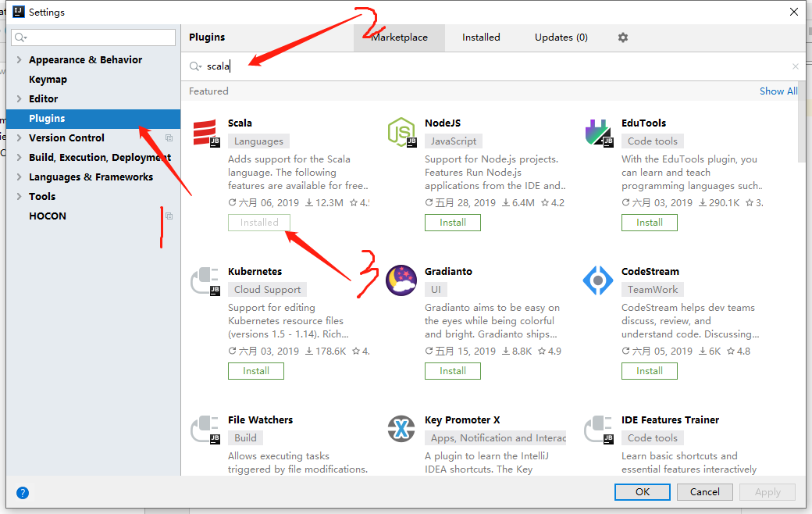Screen dimensions: 812x514
Task: Click the settings search magnifier icon
Action: coord(21,37)
